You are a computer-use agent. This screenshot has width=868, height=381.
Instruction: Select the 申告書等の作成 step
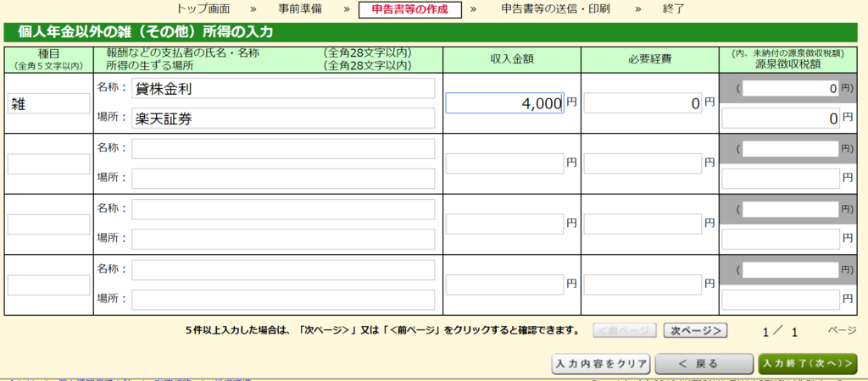(410, 10)
